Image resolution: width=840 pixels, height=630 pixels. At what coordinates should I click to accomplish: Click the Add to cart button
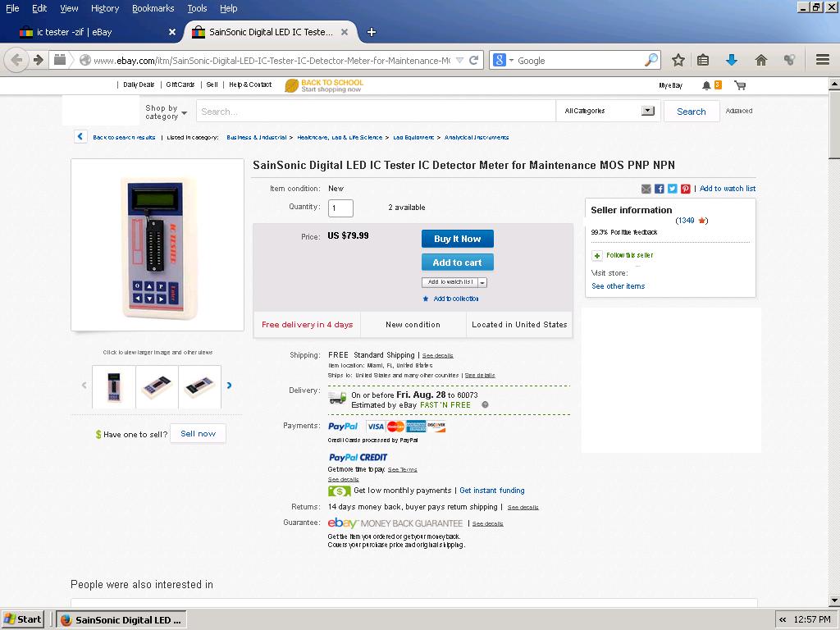point(458,262)
